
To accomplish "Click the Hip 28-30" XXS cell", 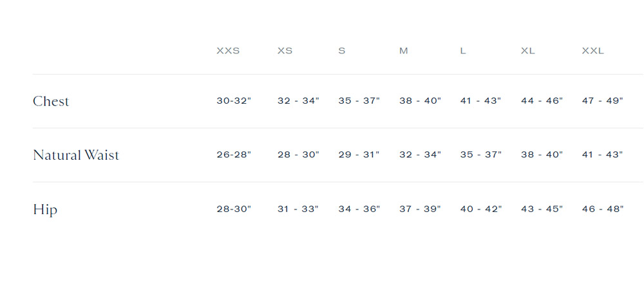I will coord(234,209).
